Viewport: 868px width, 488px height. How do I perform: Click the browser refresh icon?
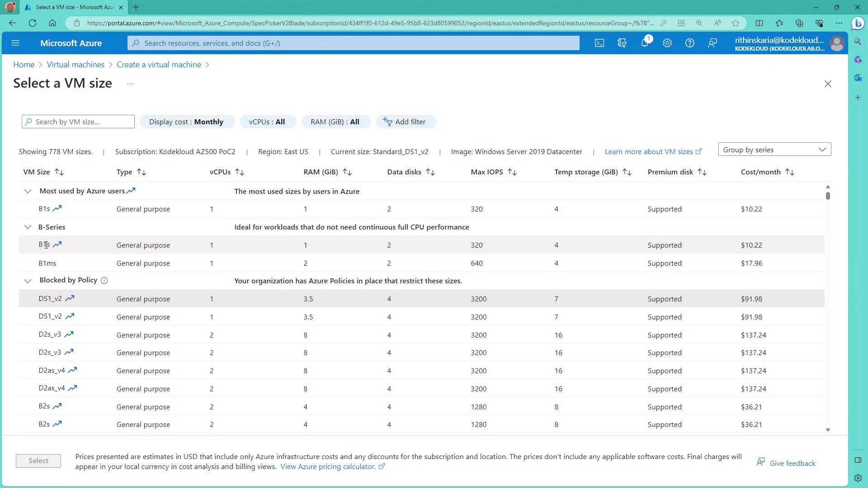[x=33, y=23]
